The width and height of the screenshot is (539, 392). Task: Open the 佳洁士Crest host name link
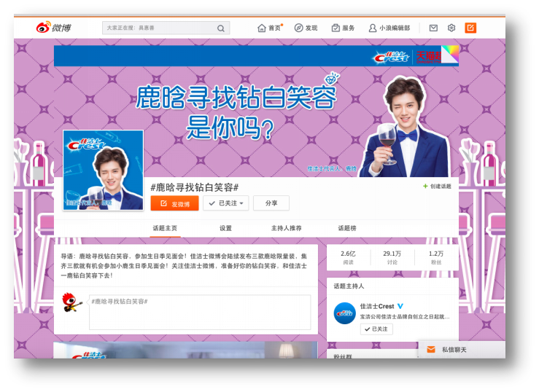point(377,306)
